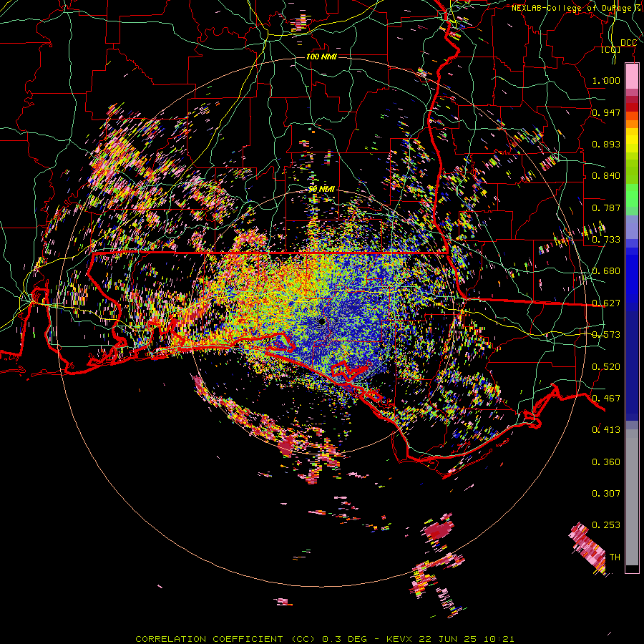Select the pink swatch atop the color bar

coord(632,77)
